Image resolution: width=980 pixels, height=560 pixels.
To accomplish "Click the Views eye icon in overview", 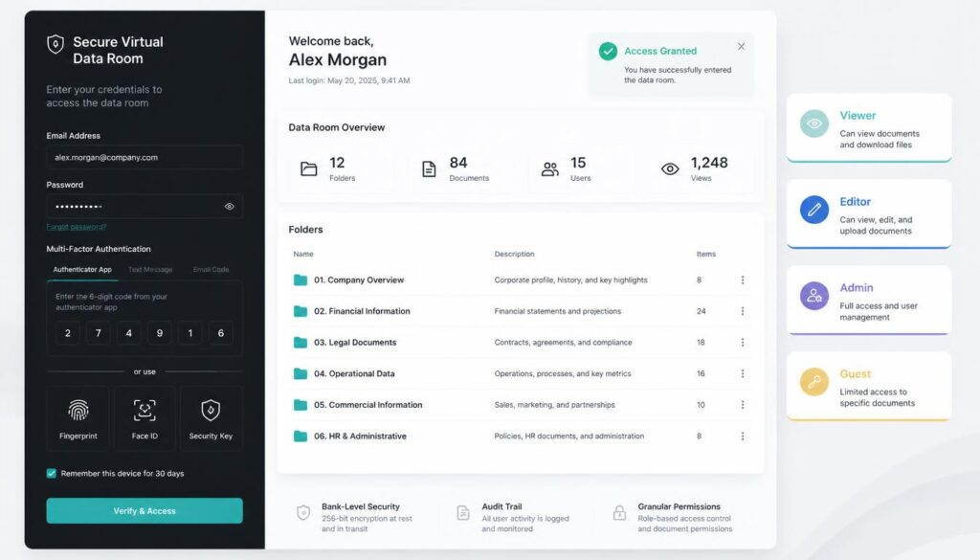I will tap(670, 168).
